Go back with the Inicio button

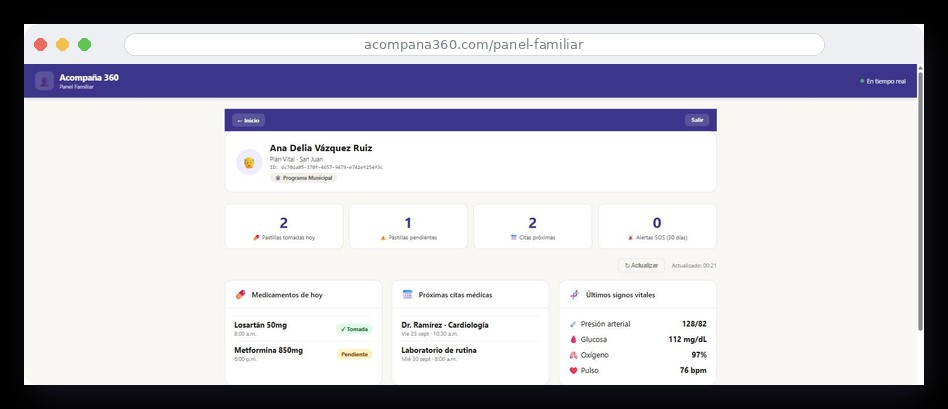(x=248, y=120)
